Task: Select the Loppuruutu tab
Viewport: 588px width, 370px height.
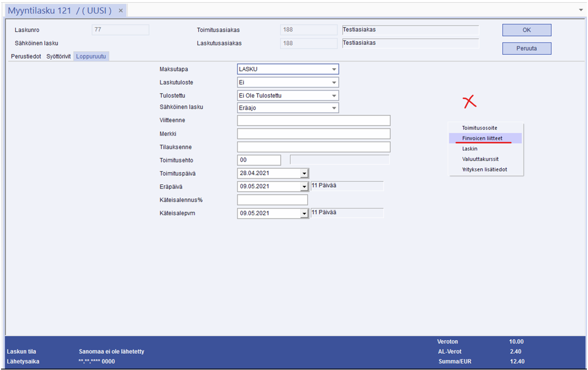Action: pyautogui.click(x=91, y=56)
